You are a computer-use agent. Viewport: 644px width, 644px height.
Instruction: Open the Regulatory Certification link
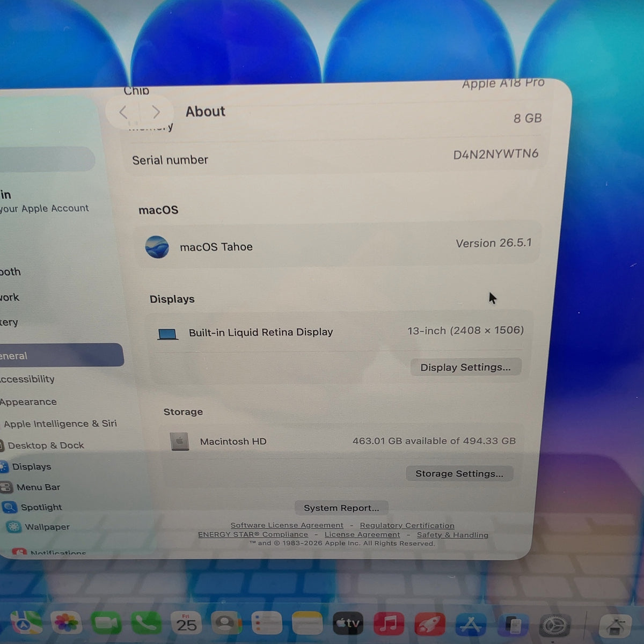pos(407,525)
